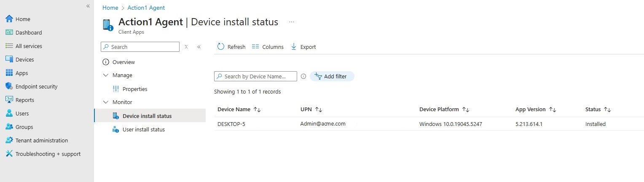Collapse the left navigation with double chevron
The width and height of the screenshot is (644, 182).
pyautogui.click(x=88, y=6)
